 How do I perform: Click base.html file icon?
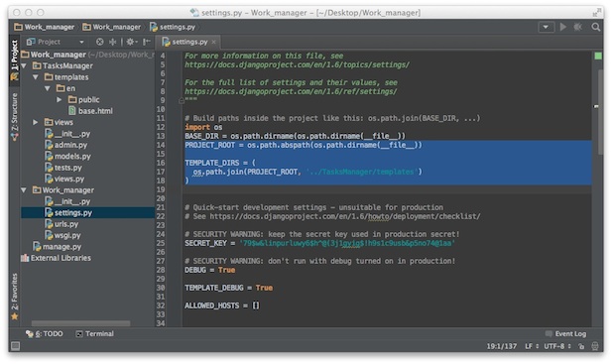[x=72, y=111]
